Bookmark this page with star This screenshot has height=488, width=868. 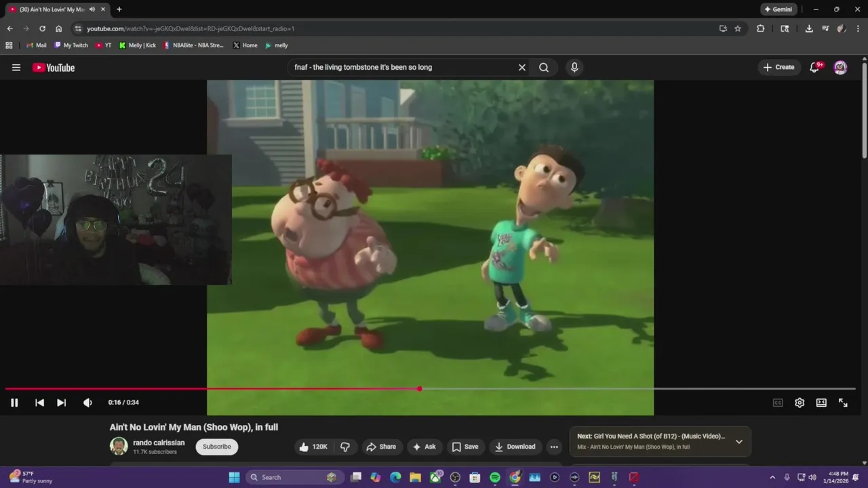pyautogui.click(x=738, y=28)
